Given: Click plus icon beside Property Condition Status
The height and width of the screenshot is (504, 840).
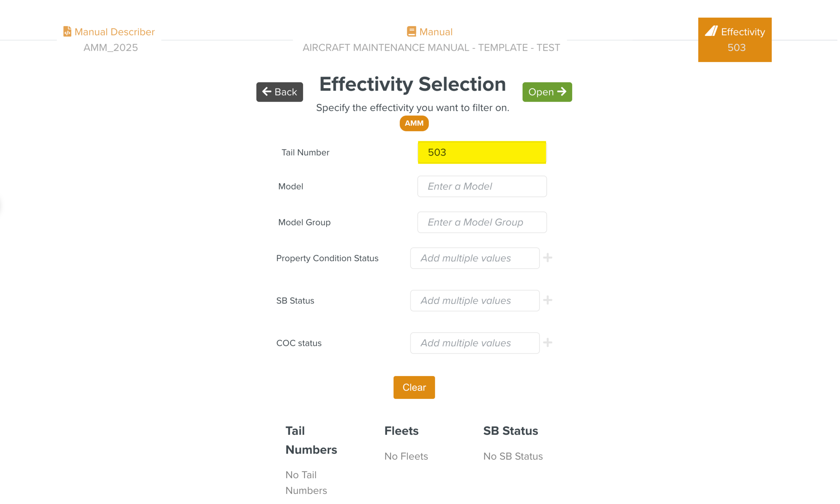Looking at the screenshot, I should (x=547, y=258).
